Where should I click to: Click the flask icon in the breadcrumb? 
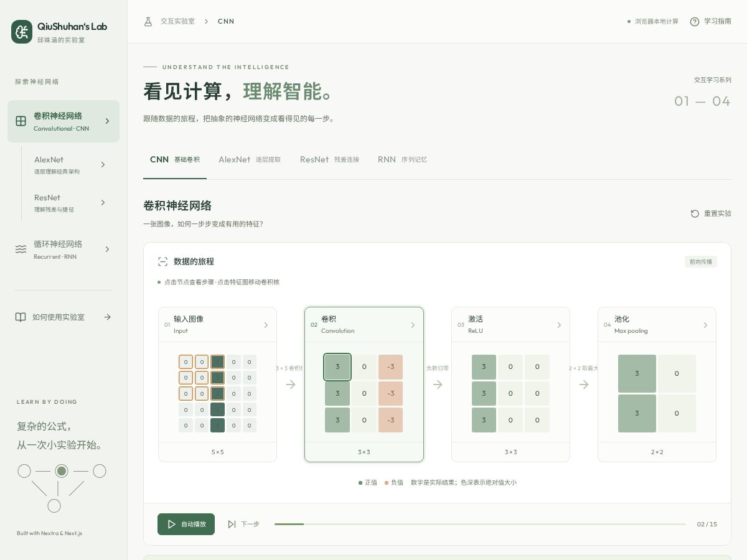148,21
